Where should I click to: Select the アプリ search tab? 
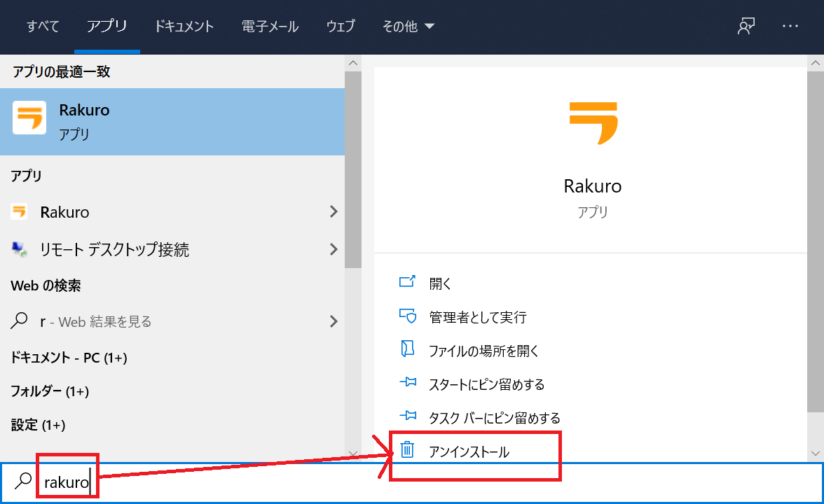(107, 27)
